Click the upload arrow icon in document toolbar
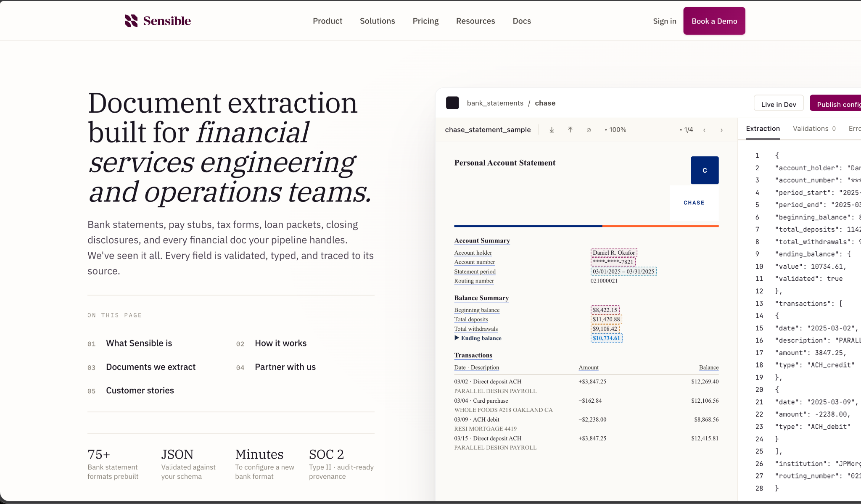861x504 pixels. (x=570, y=130)
